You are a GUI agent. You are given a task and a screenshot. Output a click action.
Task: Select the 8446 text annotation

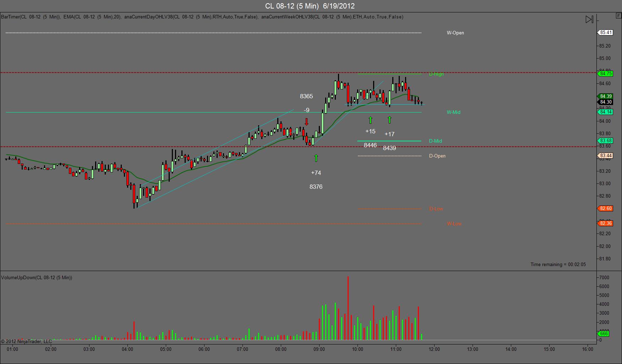[x=370, y=145]
